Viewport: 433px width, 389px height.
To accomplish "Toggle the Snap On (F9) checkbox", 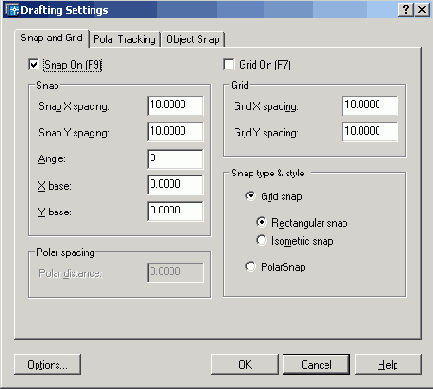I will pos(34,64).
